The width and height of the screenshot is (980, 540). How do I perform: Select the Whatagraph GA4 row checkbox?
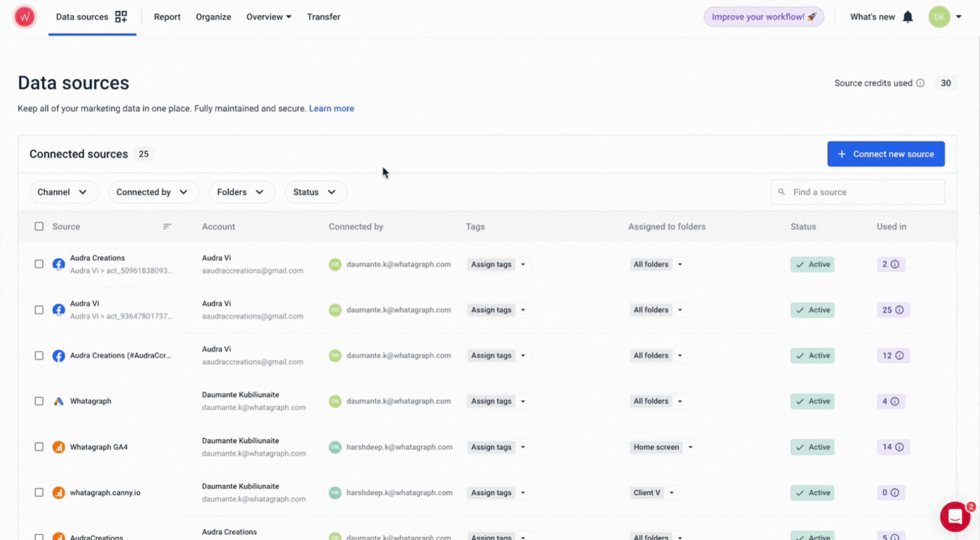point(39,447)
